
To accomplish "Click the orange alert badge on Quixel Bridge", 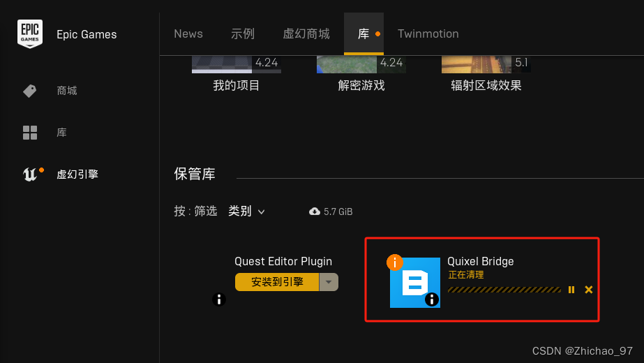I will [x=395, y=262].
